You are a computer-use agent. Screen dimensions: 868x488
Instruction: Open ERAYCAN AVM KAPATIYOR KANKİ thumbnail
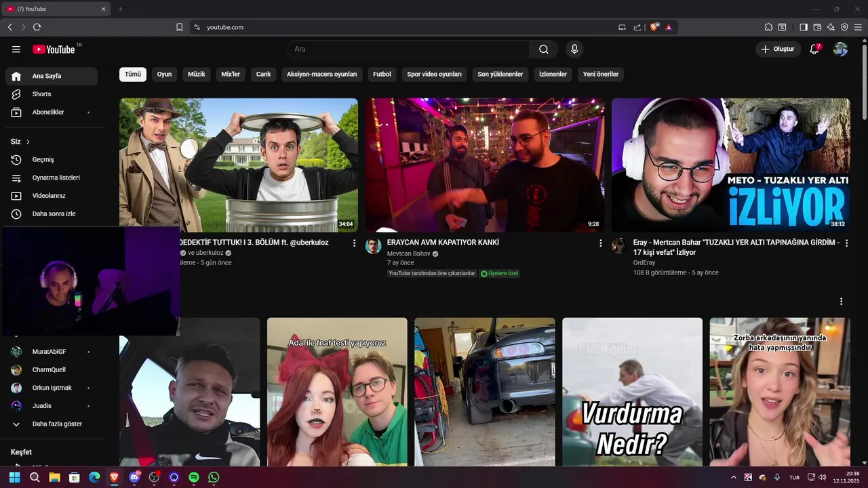pyautogui.click(x=485, y=165)
